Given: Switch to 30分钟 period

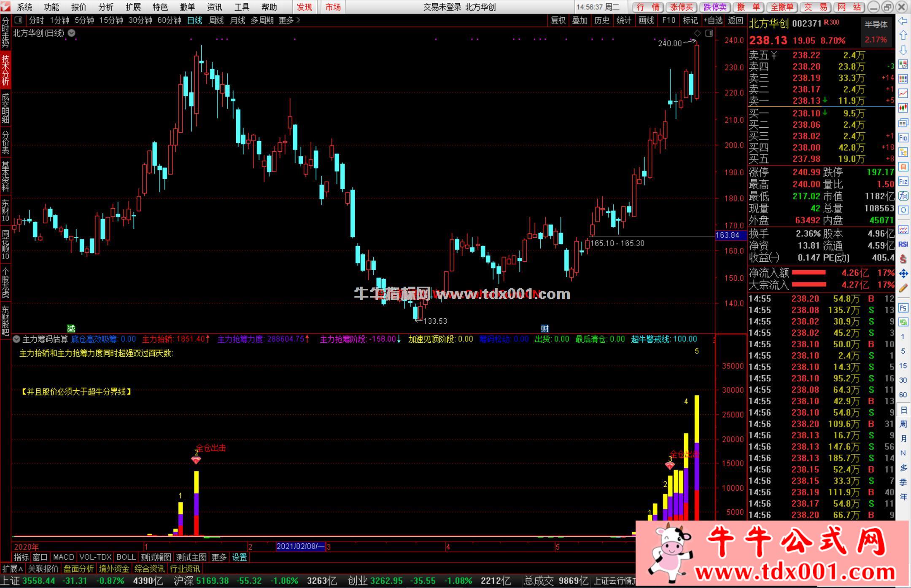Looking at the screenshot, I should [x=140, y=20].
